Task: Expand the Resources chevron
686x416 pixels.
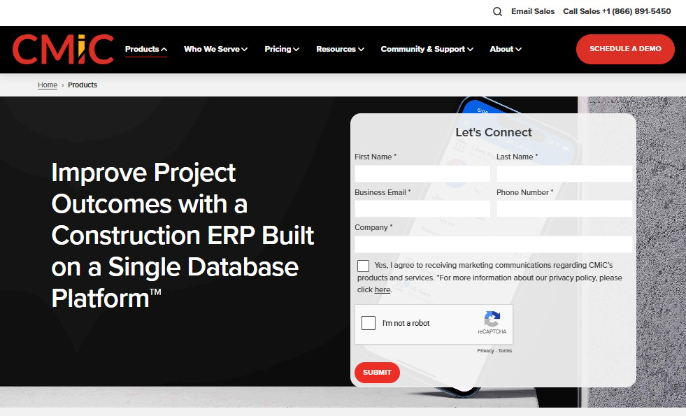Action: (361, 49)
